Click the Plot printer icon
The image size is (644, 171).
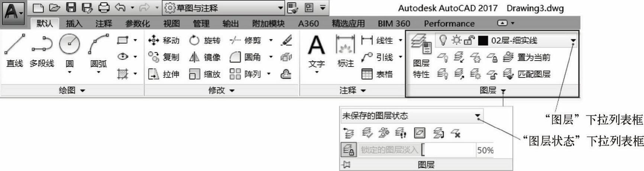(104, 7)
